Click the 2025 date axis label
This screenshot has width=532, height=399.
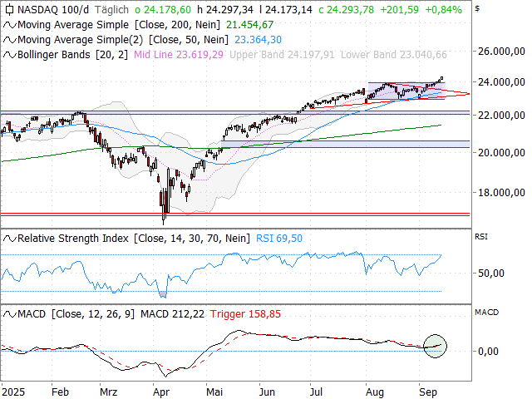click(13, 392)
